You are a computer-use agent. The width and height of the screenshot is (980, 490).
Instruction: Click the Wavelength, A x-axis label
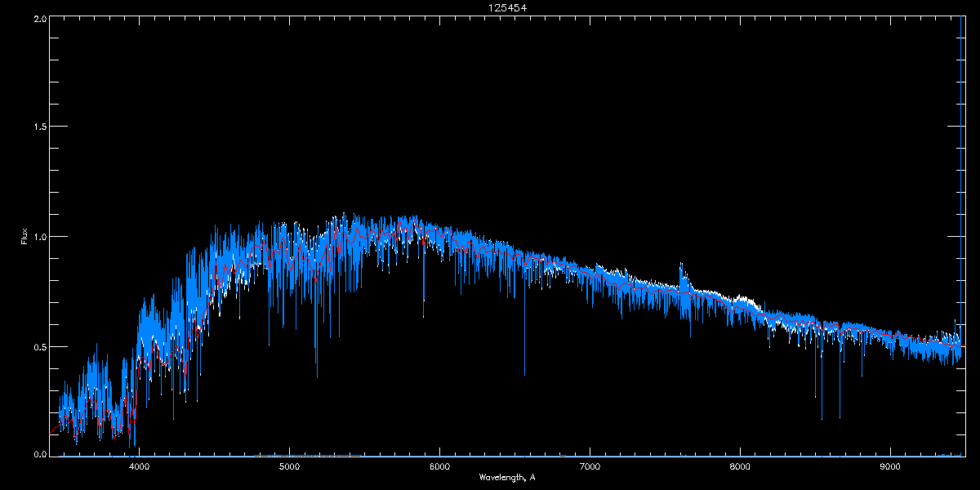(506, 477)
